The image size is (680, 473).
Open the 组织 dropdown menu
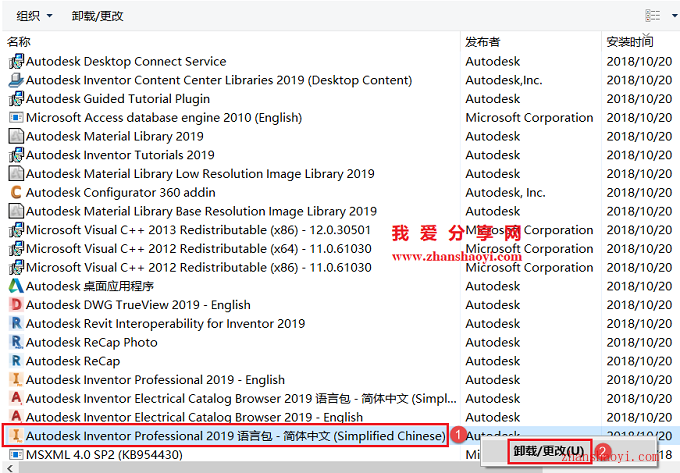point(34,16)
